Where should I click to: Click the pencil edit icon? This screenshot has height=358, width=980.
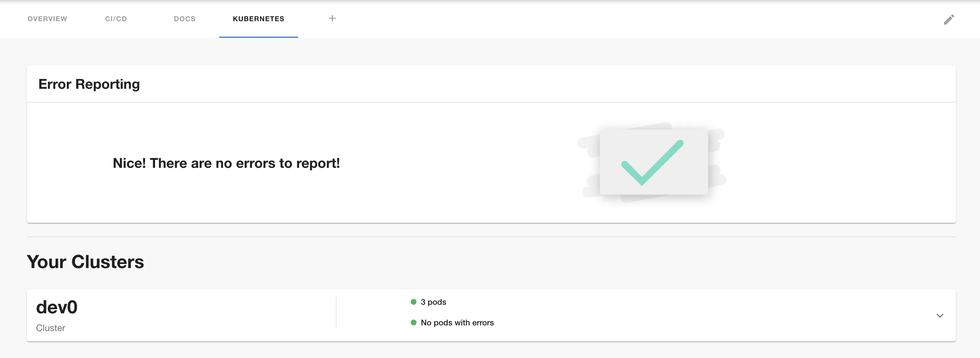(x=949, y=19)
